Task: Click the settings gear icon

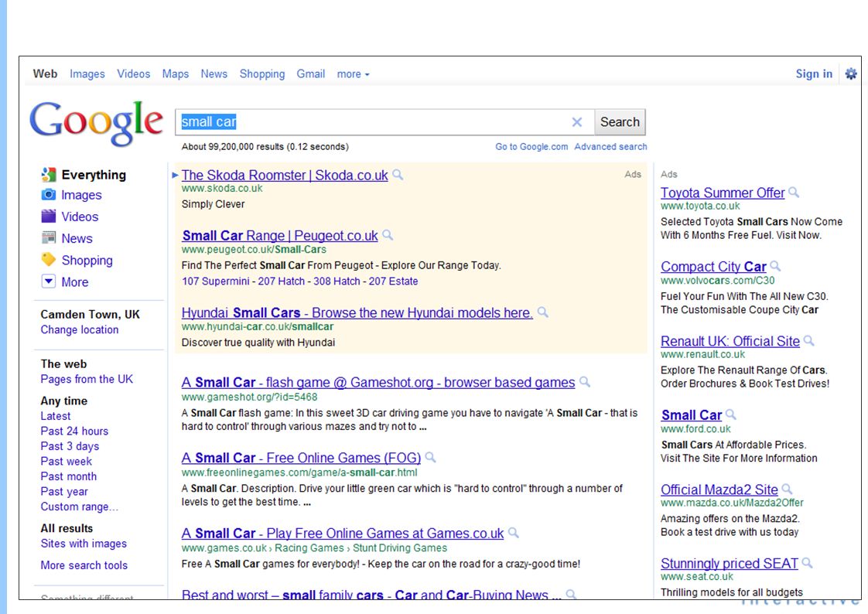Action: click(x=851, y=73)
